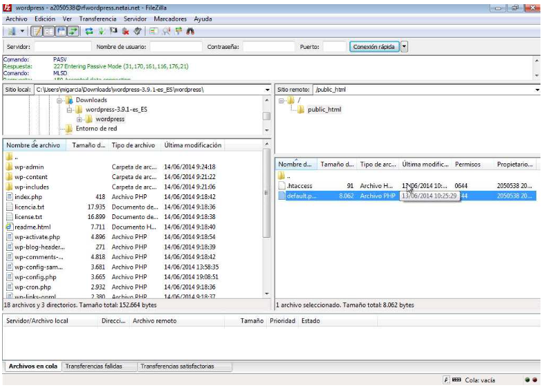
Task: Open the Sitio remoto path dropdown
Action: click(x=538, y=90)
